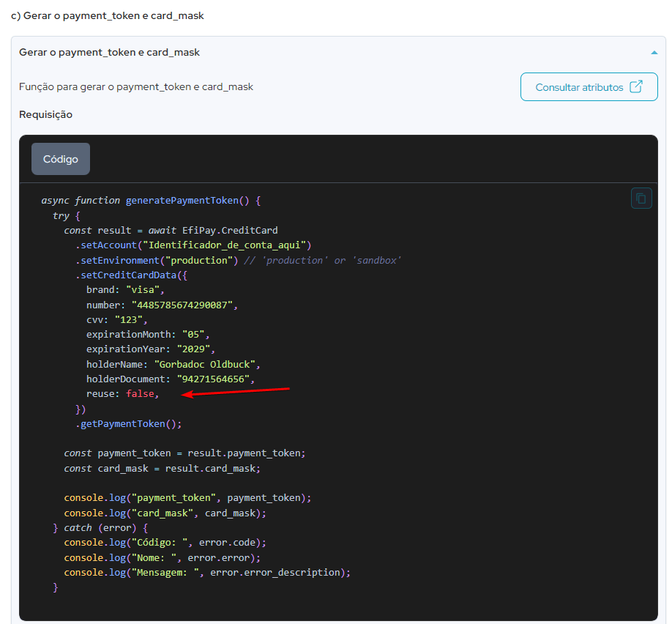Click the card number "4485785674290087"
This screenshot has height=624, width=672.
point(182,305)
